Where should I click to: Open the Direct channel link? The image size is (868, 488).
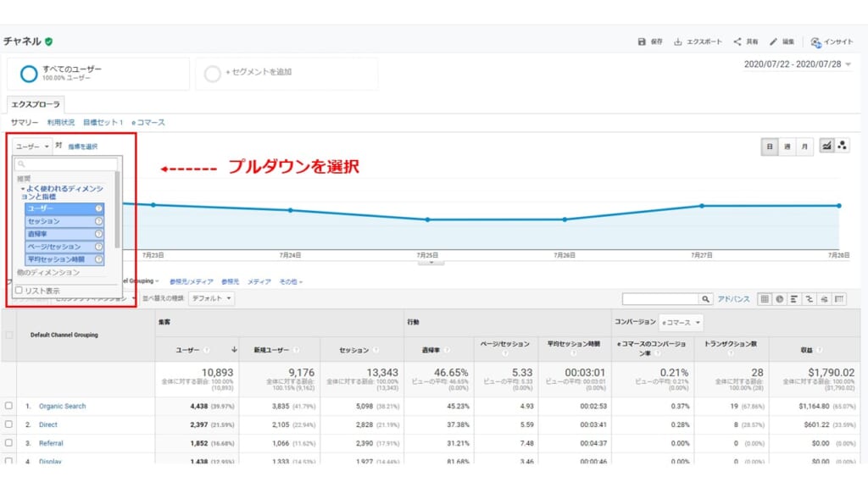point(48,425)
